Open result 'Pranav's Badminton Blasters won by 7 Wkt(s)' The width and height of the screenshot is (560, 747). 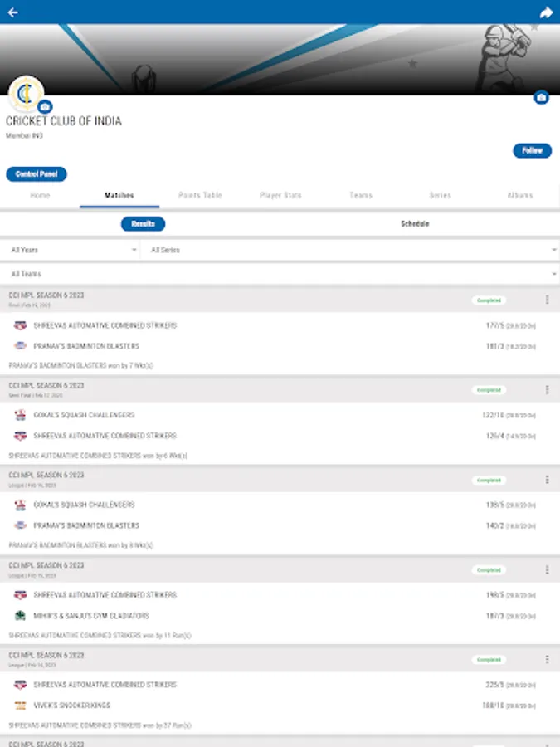pyautogui.click(x=80, y=365)
